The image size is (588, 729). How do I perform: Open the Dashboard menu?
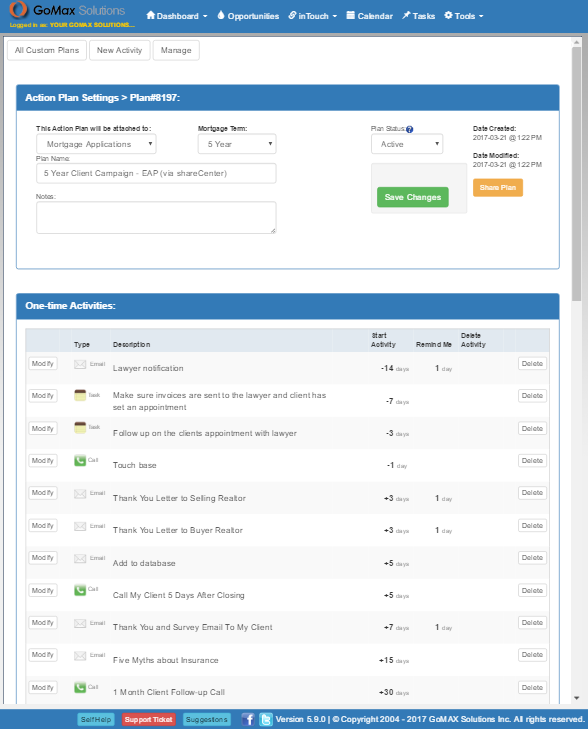177,16
